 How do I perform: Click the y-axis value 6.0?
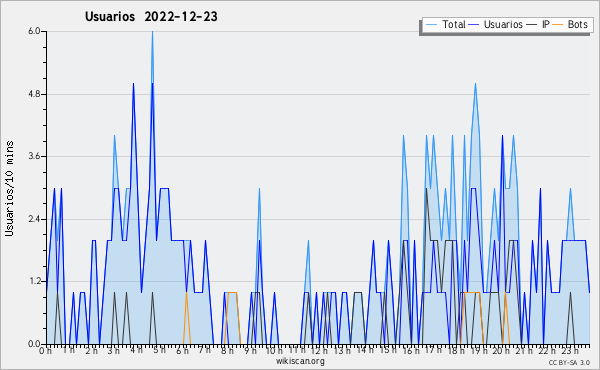click(34, 31)
